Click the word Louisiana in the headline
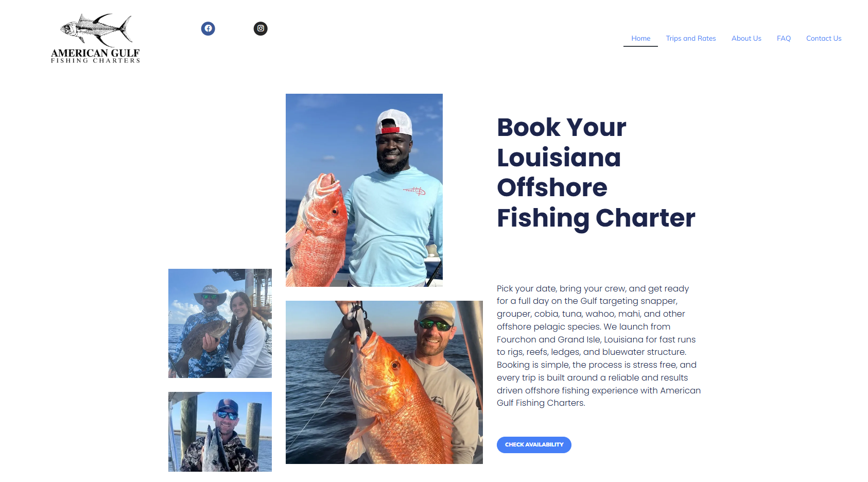Screen dimensions: 868x482 [559, 157]
